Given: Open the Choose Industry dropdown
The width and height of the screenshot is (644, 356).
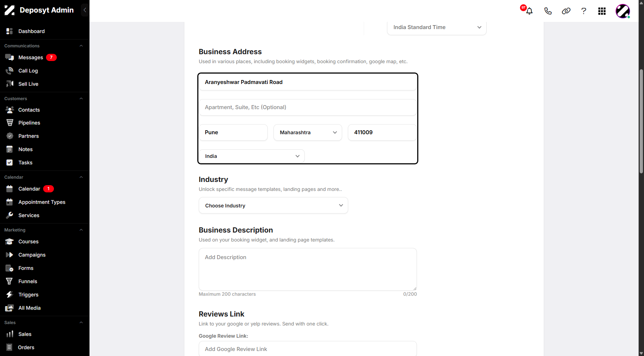Looking at the screenshot, I should point(273,206).
